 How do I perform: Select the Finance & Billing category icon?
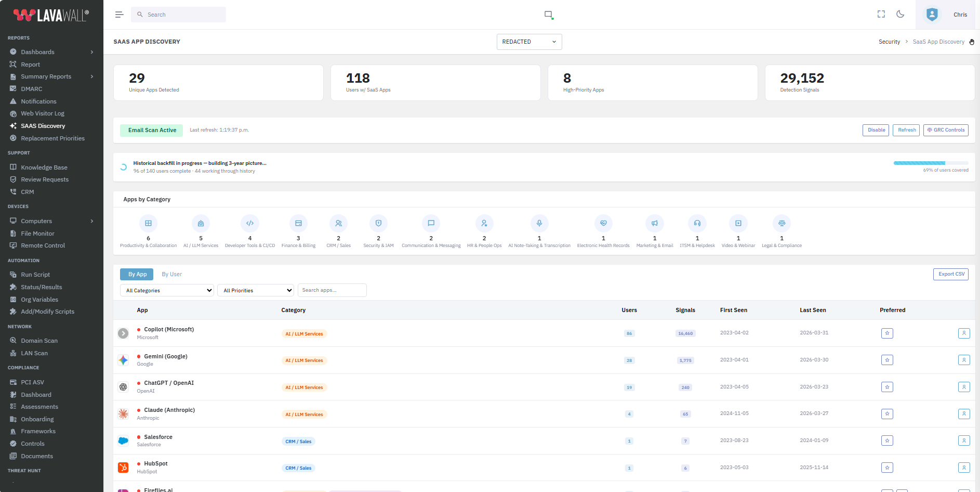click(298, 223)
